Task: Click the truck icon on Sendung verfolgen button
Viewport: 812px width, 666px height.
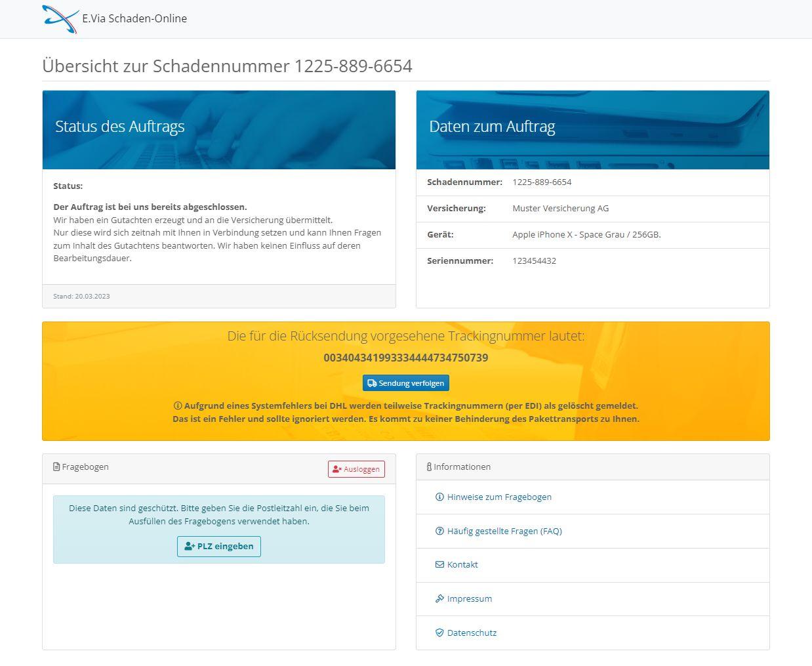Action: pyautogui.click(x=372, y=383)
